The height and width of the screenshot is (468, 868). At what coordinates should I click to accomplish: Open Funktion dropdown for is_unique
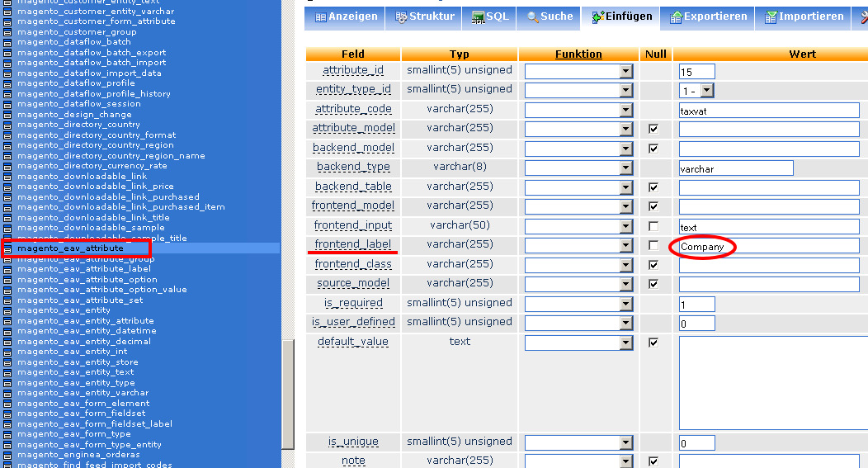tap(578, 442)
